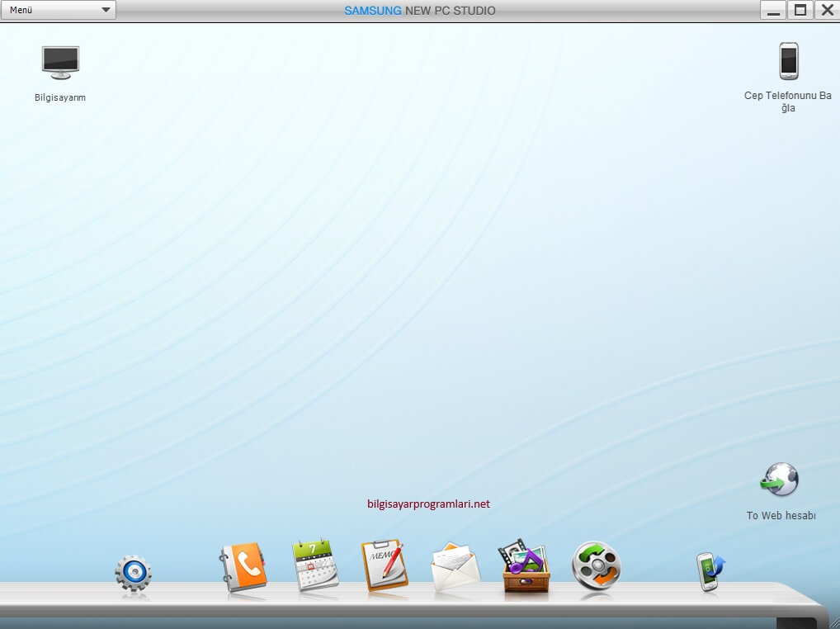Open the film reel media converter icon

(597, 567)
